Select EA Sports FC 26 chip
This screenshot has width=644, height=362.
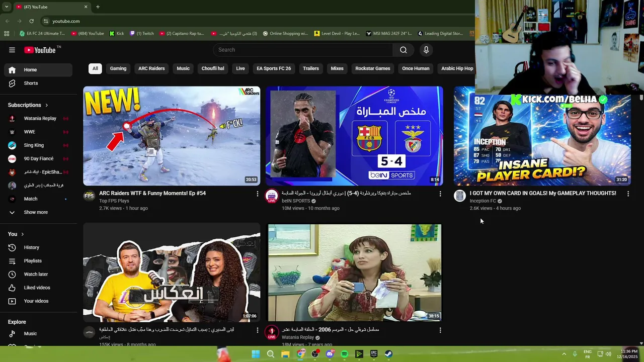click(x=274, y=68)
